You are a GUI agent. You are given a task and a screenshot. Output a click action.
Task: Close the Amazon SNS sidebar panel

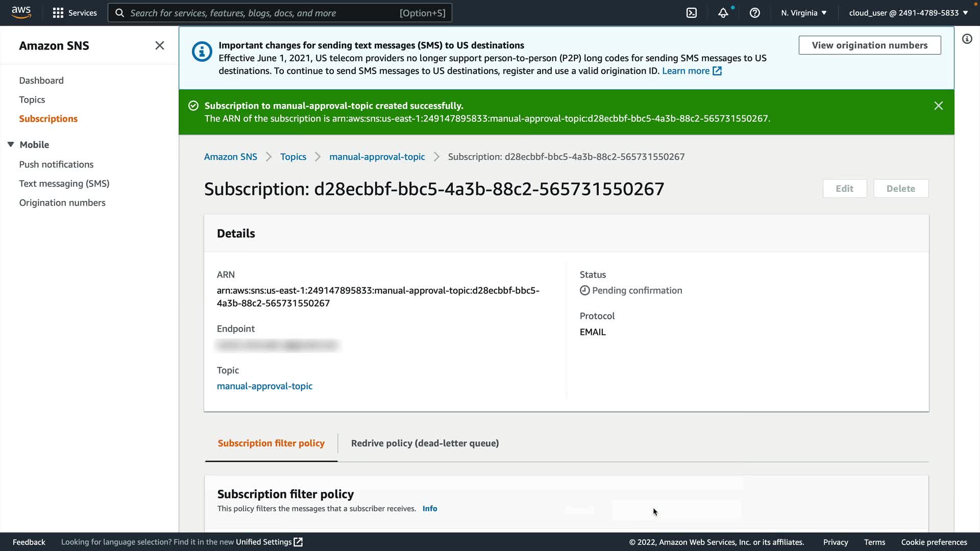tap(159, 45)
